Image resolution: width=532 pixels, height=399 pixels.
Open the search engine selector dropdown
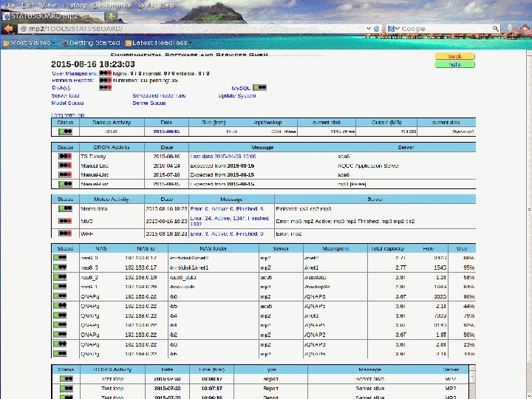394,29
